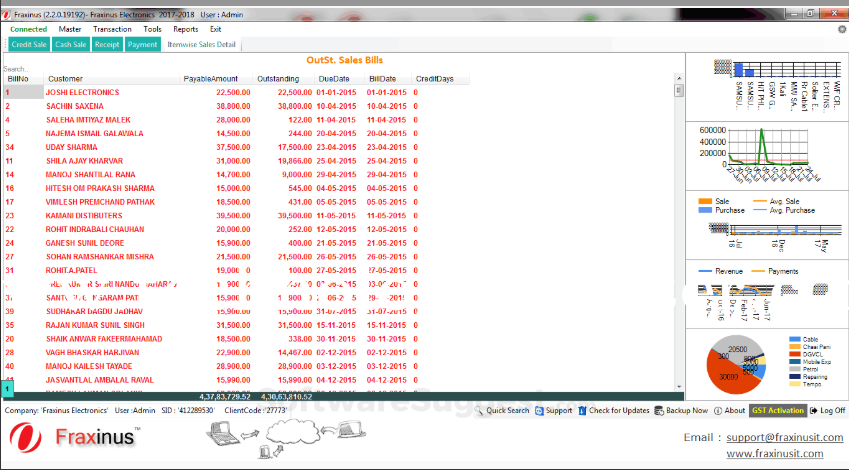Click the table's vertical scrollbar thumb
Viewport: 849px width, 470px height.
(679, 90)
